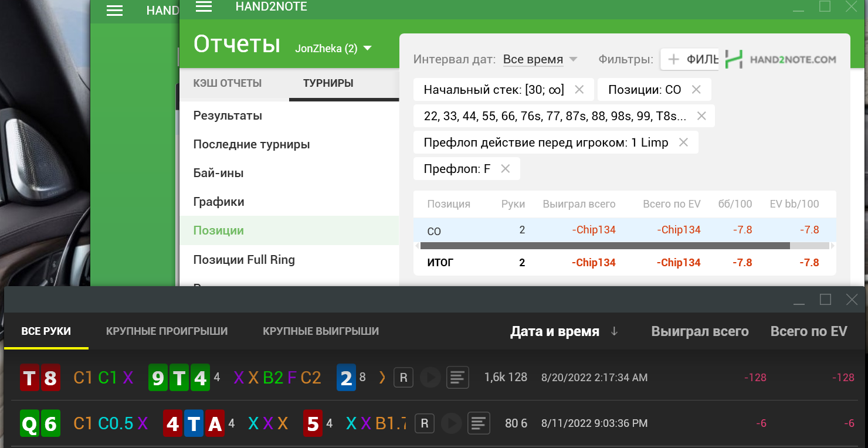
Task: Open Позиции Full Ring report
Action: point(244,259)
